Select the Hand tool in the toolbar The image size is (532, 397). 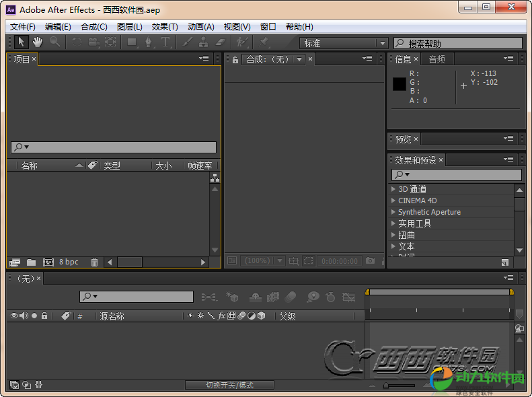(x=38, y=42)
